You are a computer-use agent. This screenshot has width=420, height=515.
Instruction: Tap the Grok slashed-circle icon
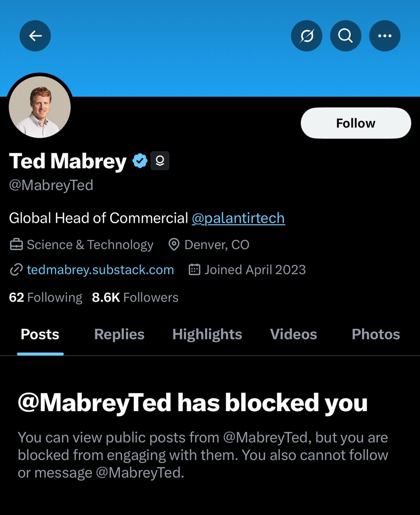pos(306,36)
